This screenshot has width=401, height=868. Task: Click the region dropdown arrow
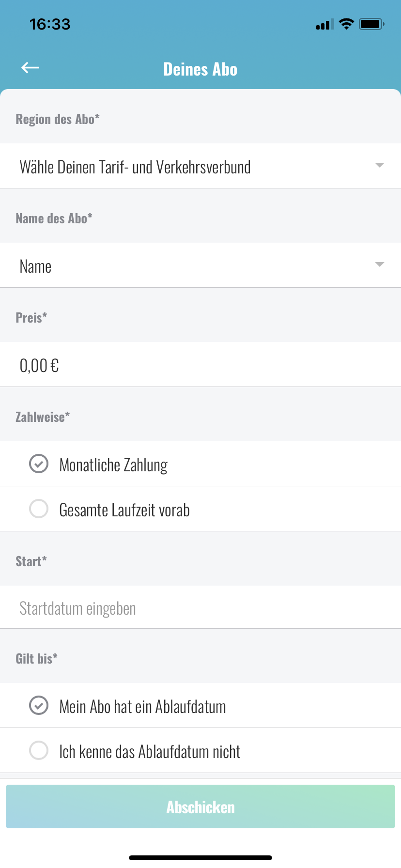coord(380,166)
